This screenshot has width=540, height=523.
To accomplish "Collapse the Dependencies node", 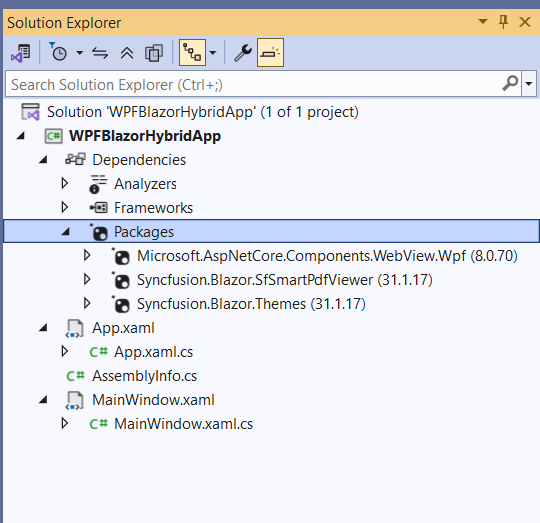I will 43,160.
